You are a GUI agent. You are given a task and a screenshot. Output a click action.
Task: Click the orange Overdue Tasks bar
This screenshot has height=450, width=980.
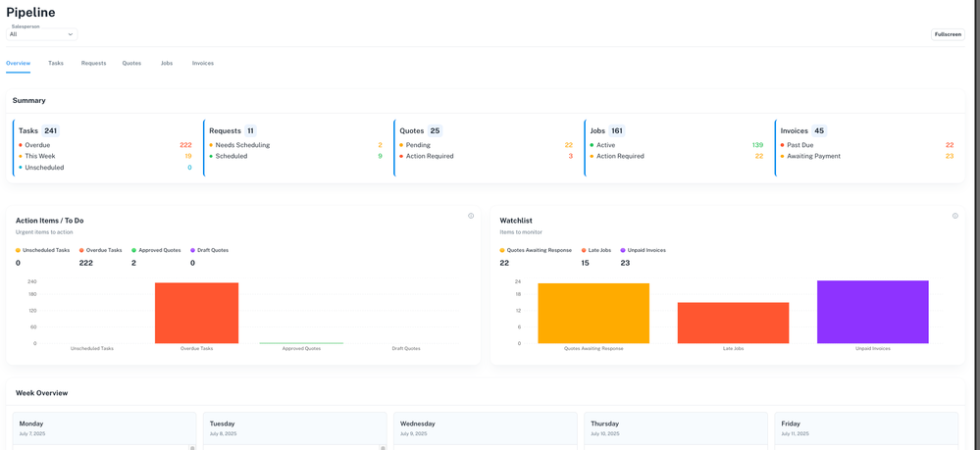coord(196,313)
